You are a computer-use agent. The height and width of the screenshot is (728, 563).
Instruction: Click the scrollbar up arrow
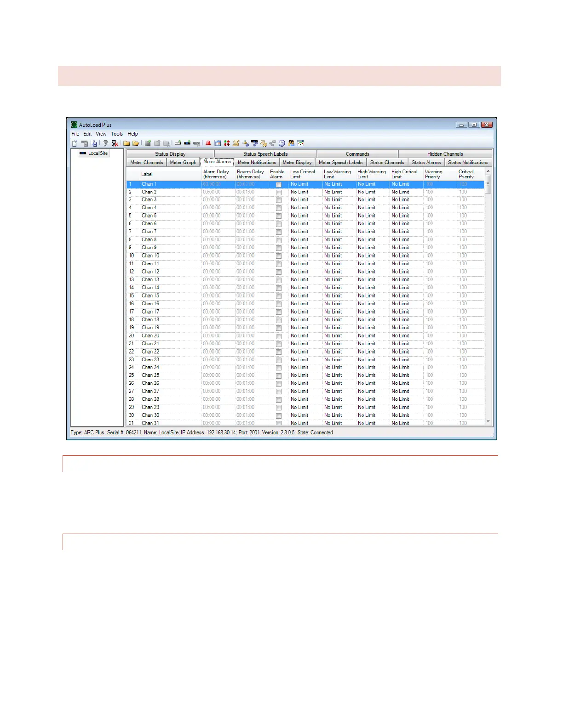coord(488,171)
